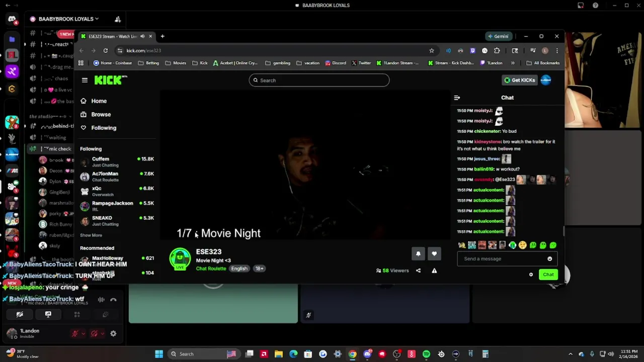Screen dimensions: 644x362
Task: Open Cuffem channel in Following list
Action: point(117,162)
